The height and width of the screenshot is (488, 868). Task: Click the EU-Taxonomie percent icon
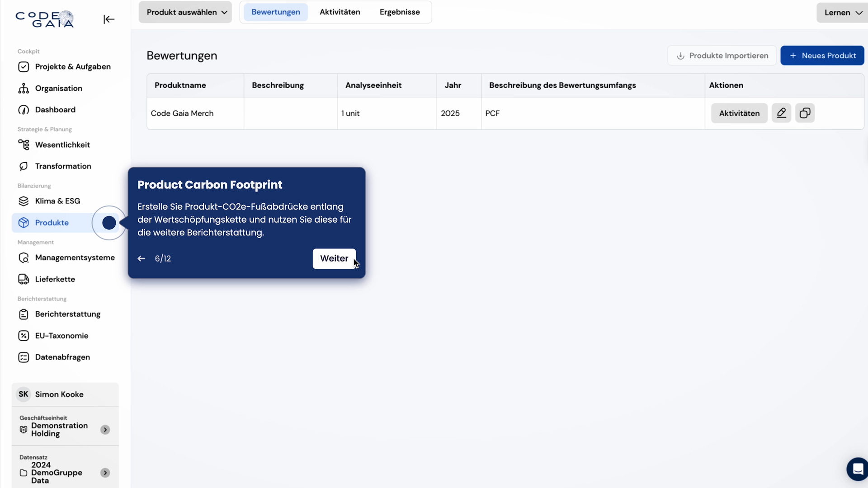24,336
